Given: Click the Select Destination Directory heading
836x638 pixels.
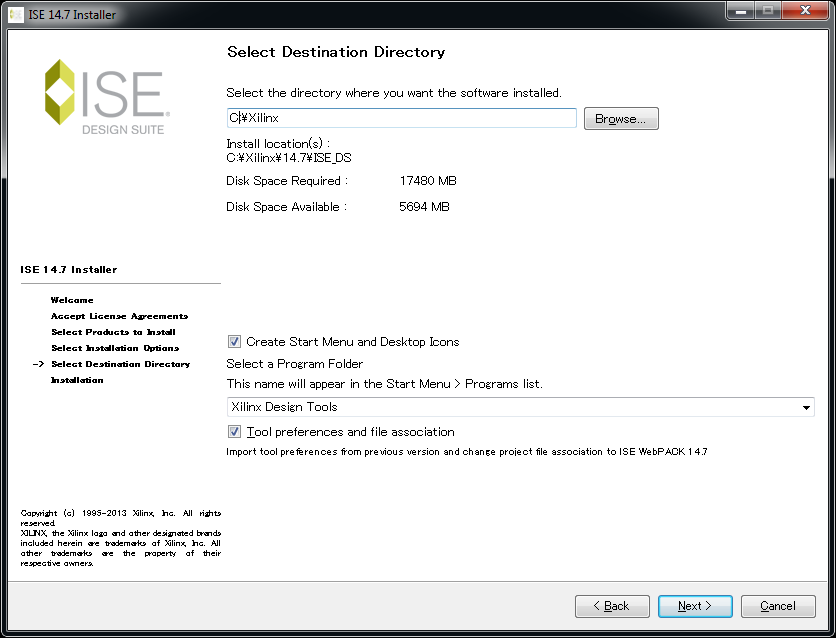Looking at the screenshot, I should (336, 52).
